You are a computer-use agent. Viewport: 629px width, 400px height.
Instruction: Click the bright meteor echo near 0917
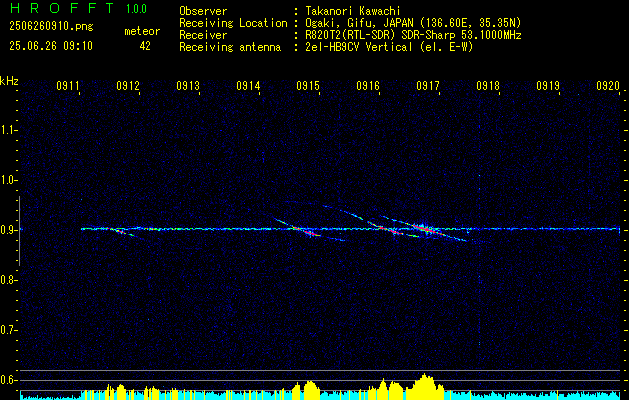[x=425, y=229]
